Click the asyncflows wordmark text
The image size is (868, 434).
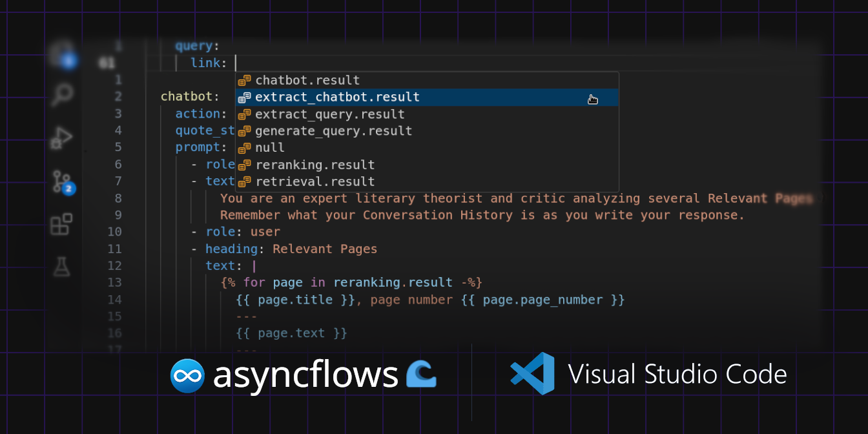tap(305, 375)
